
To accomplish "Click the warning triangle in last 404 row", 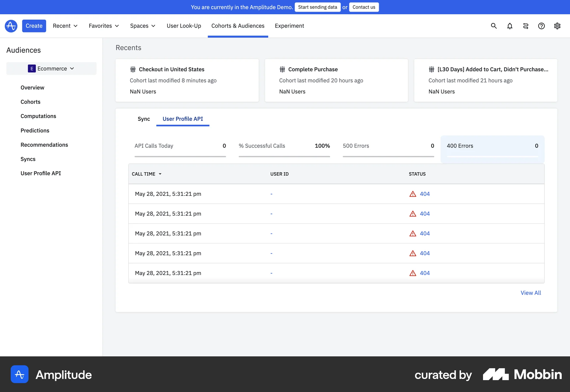I will point(413,273).
